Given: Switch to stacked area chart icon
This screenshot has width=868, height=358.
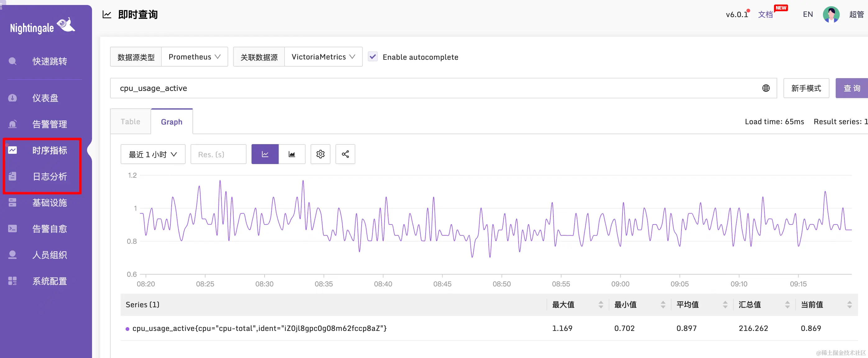Looking at the screenshot, I should 292,154.
